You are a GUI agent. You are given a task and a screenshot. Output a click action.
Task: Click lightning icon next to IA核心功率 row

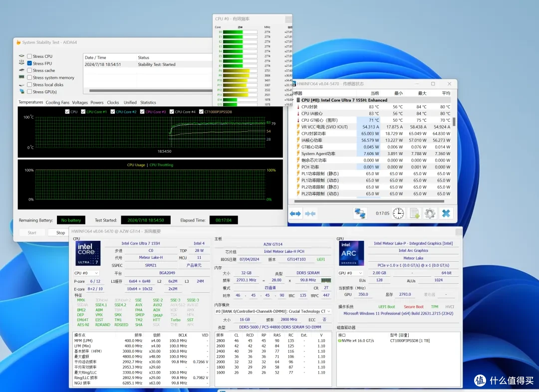tap(298, 140)
